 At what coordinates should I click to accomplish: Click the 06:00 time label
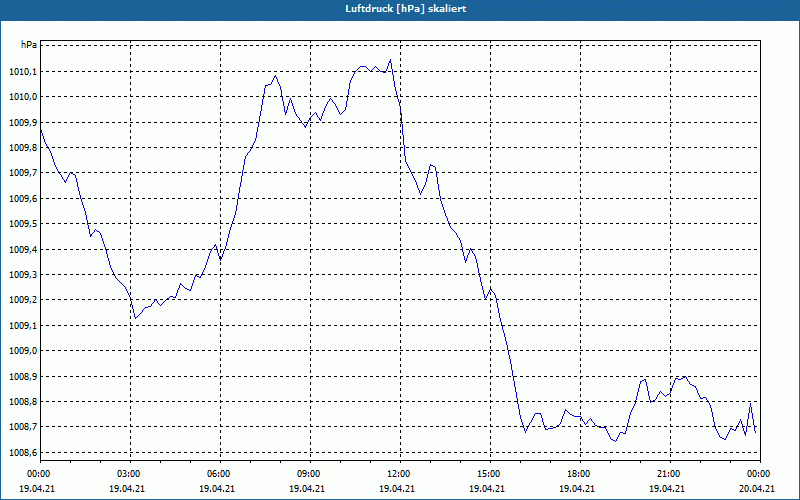[217, 474]
